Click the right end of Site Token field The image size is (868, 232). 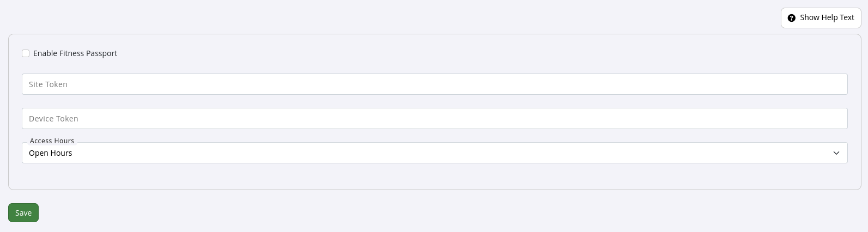pyautogui.click(x=834, y=84)
